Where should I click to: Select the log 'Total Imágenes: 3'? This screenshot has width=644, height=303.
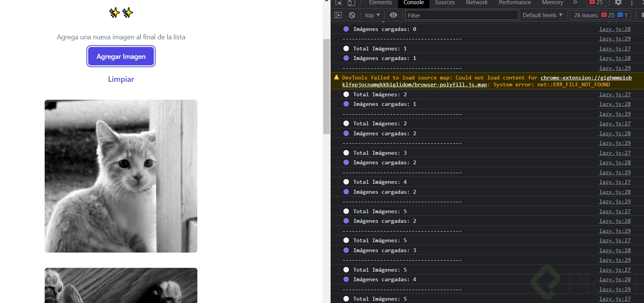pyautogui.click(x=380, y=153)
